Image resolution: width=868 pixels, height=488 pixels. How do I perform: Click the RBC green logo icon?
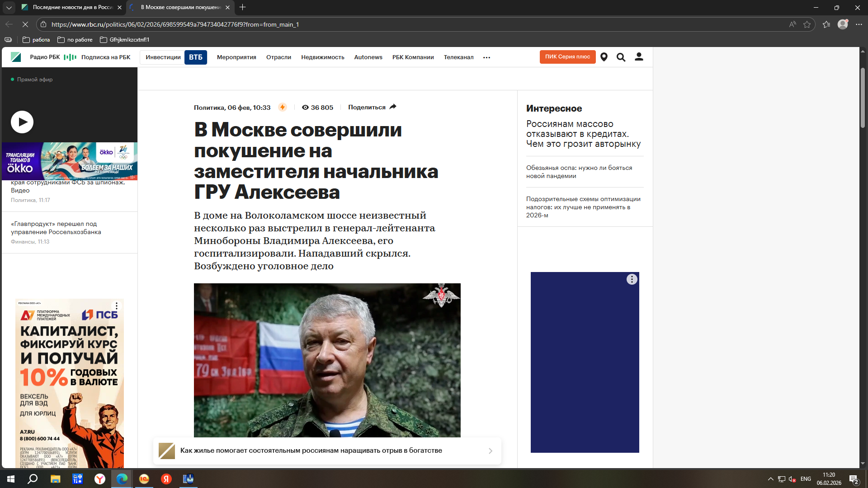coord(16,57)
